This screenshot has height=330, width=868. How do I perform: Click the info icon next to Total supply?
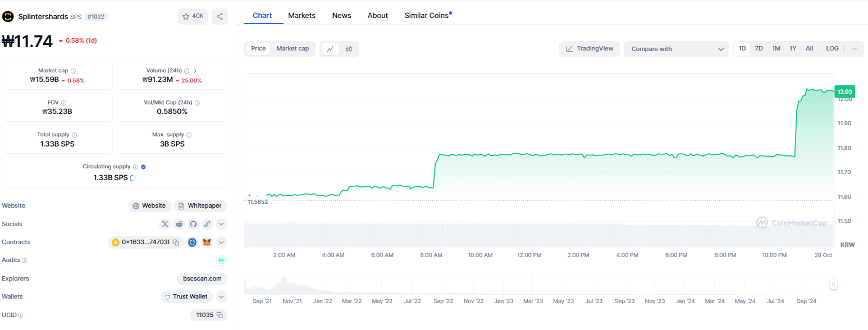point(75,135)
